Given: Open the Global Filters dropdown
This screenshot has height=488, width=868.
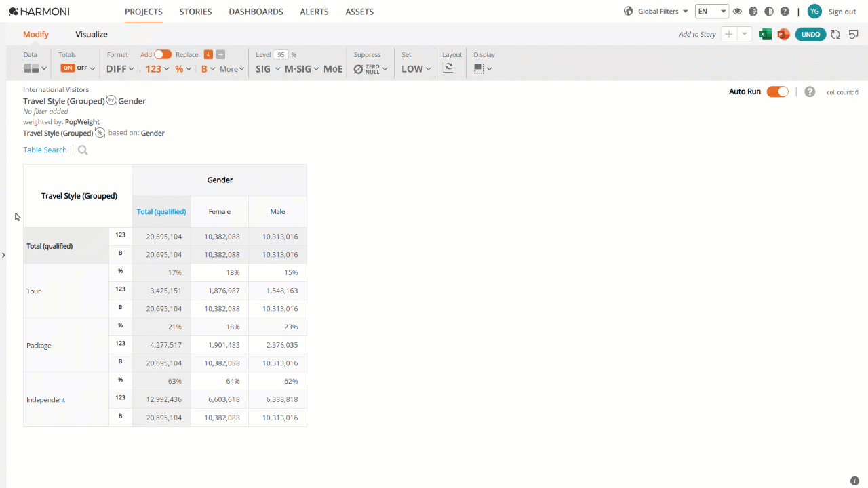Looking at the screenshot, I should tap(663, 12).
